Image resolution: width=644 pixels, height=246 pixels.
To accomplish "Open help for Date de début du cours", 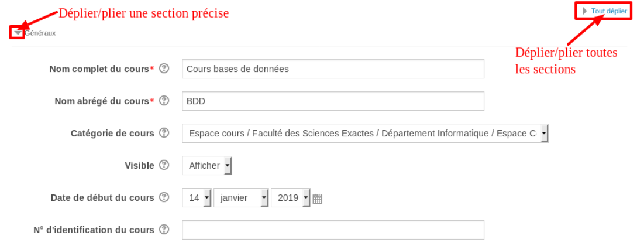I will point(164,198).
